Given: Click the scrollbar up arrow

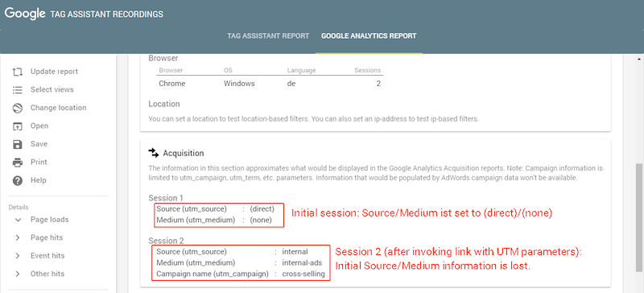Looking at the screenshot, I should [639, 59].
